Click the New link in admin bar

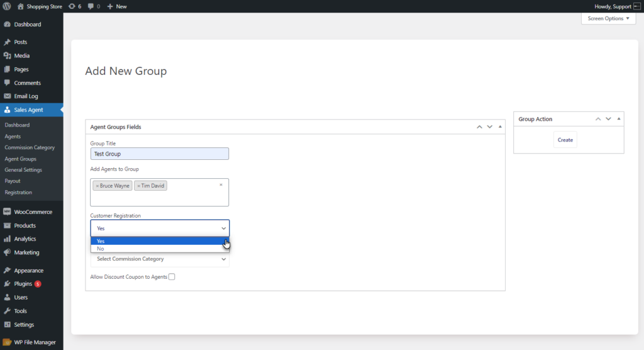click(121, 6)
